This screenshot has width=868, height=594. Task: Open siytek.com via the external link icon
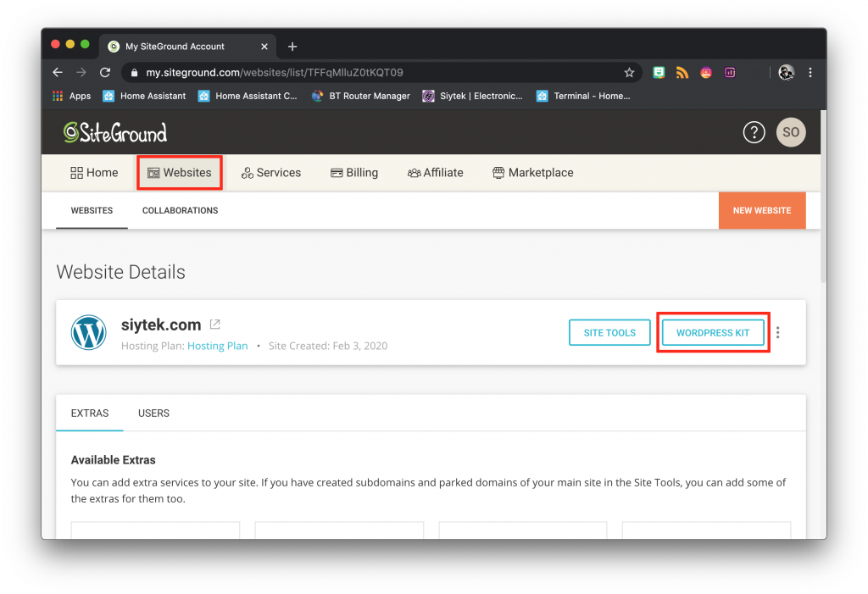click(214, 325)
